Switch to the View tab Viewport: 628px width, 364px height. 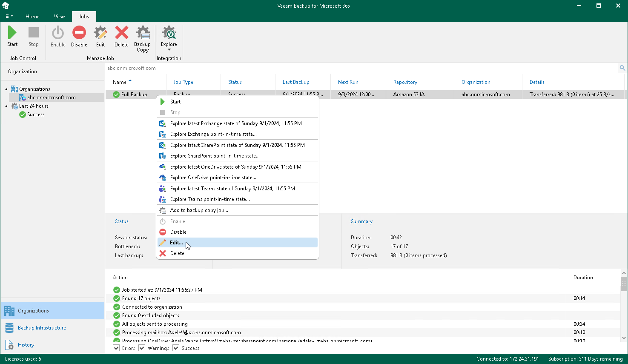tap(59, 17)
